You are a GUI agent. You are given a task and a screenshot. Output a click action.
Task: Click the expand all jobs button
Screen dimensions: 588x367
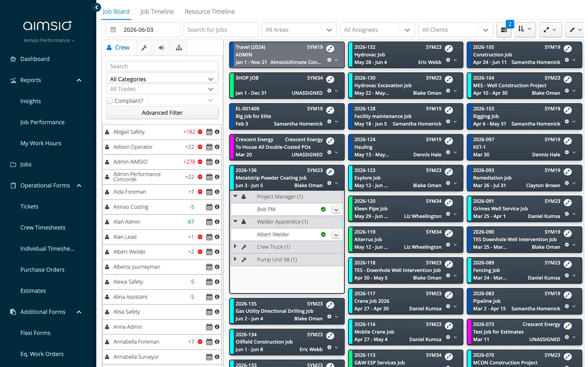click(x=550, y=30)
